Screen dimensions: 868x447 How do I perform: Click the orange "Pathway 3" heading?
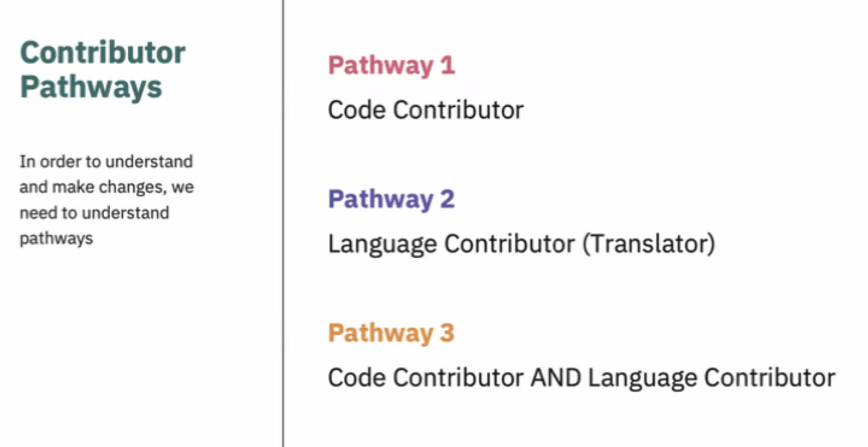(x=391, y=333)
